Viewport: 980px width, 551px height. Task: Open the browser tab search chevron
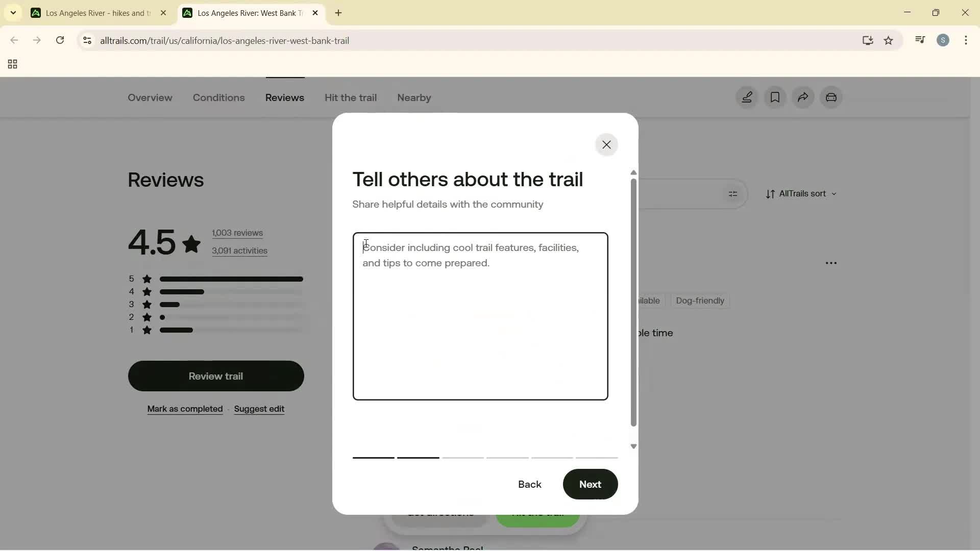[x=13, y=13]
